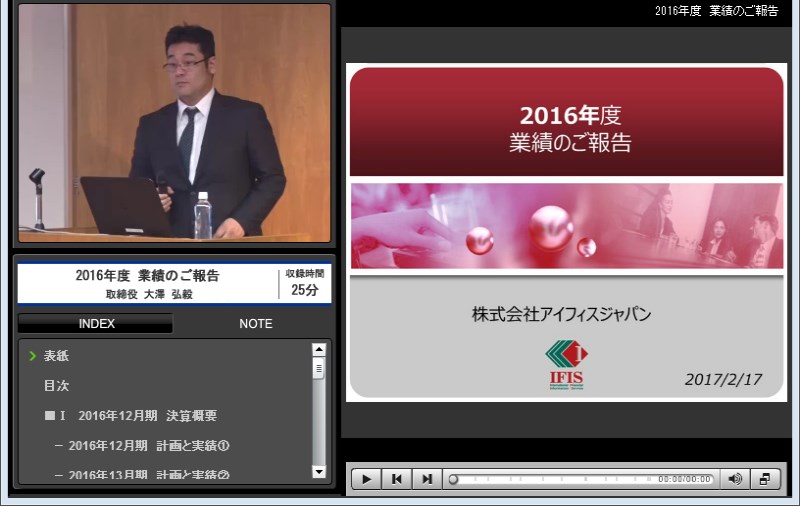Skip to the next slide button
Viewport: 800px width, 506px height.
point(427,479)
